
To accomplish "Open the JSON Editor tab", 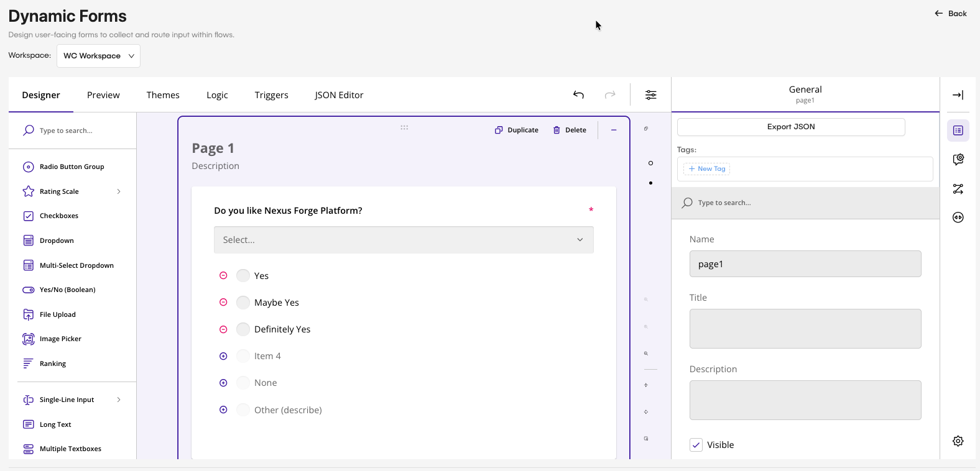I will pyautogui.click(x=339, y=95).
